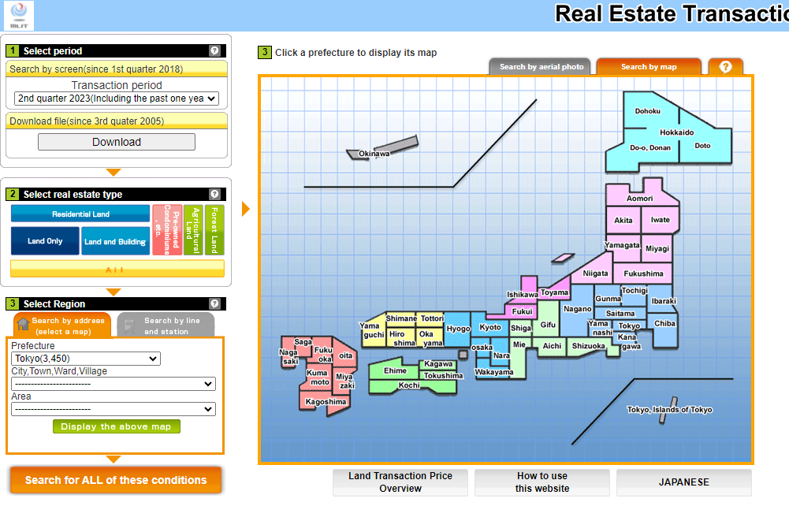This screenshot has height=532, width=789.
Task: Expand the Prefecture dropdown showing Tokyo
Action: [85, 359]
